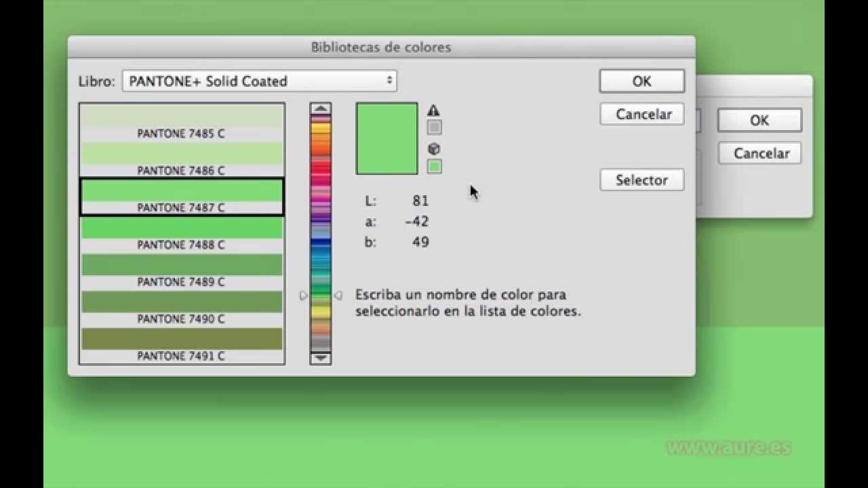Click the large green color preview swatch
The height and width of the screenshot is (488, 868).
387,139
